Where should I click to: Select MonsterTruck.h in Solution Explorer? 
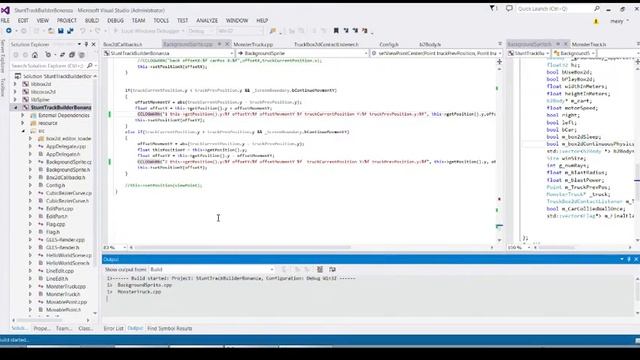[x=63, y=294]
